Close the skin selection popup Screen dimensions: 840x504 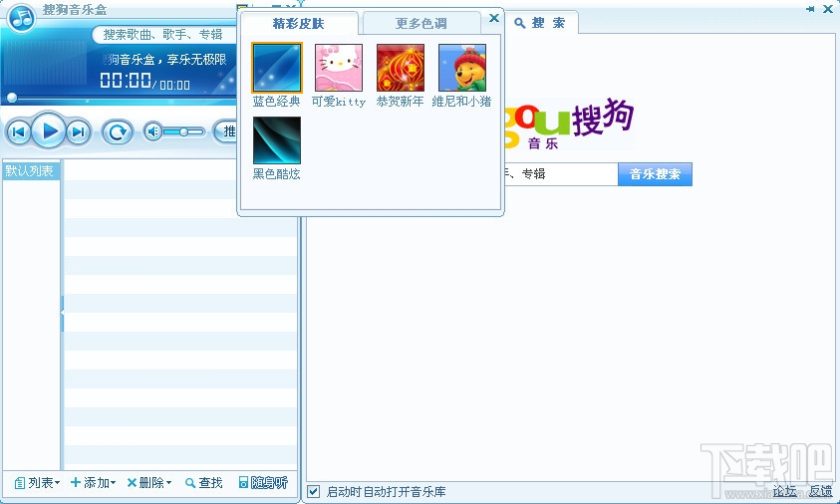pos(494,18)
